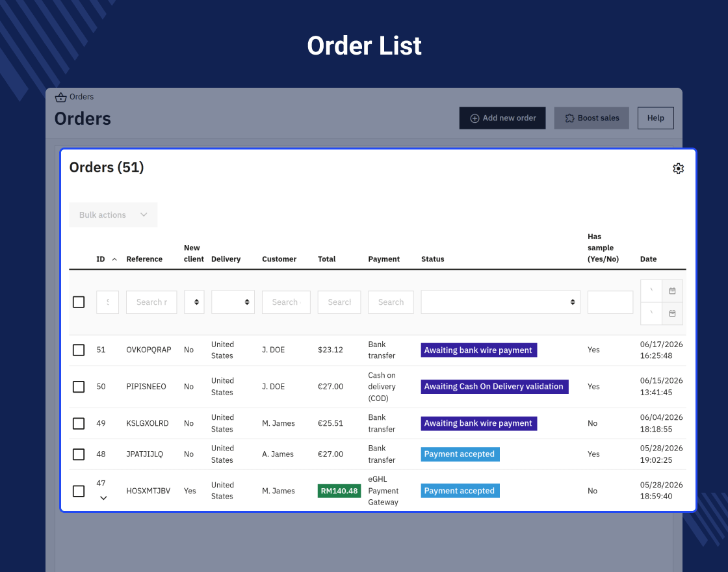
Task: Open order 49 Awaiting bank wire payment status
Action: point(478,423)
